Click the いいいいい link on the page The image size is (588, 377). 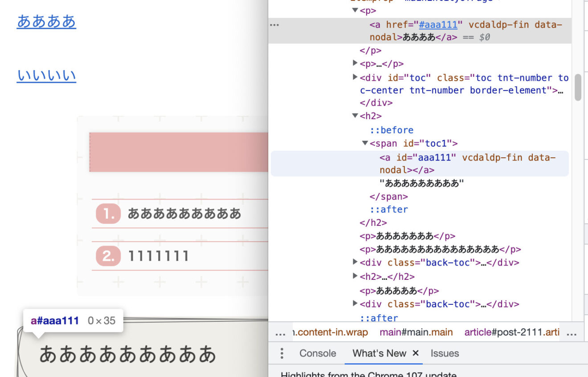(46, 75)
